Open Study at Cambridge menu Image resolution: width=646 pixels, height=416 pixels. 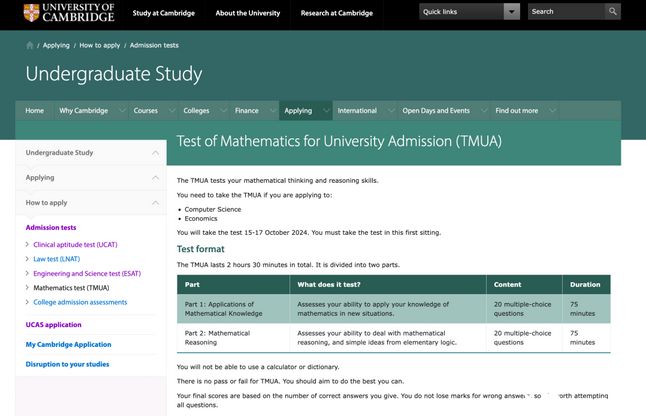point(164,13)
